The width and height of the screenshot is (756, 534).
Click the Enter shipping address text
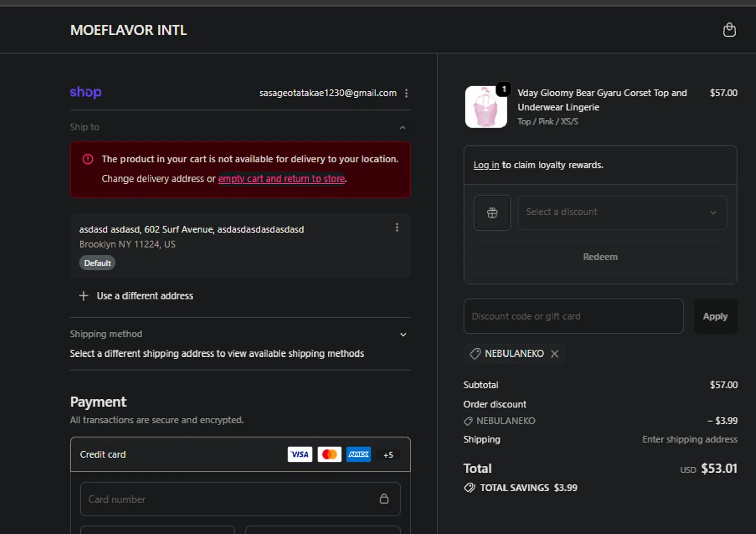point(689,440)
